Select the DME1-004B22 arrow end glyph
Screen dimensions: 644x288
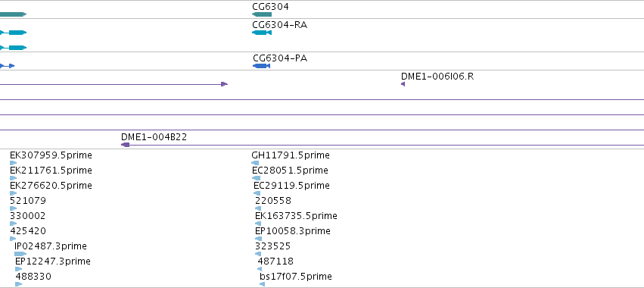(x=126, y=145)
